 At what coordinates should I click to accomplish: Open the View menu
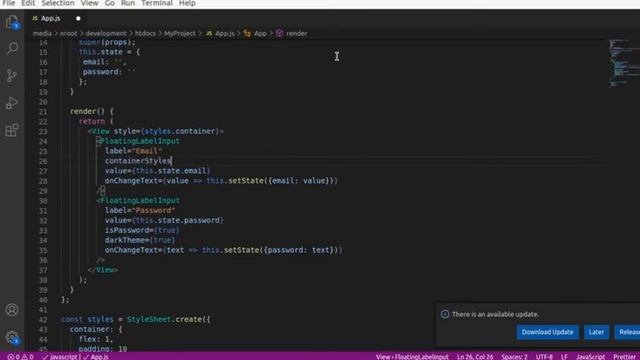89,3
